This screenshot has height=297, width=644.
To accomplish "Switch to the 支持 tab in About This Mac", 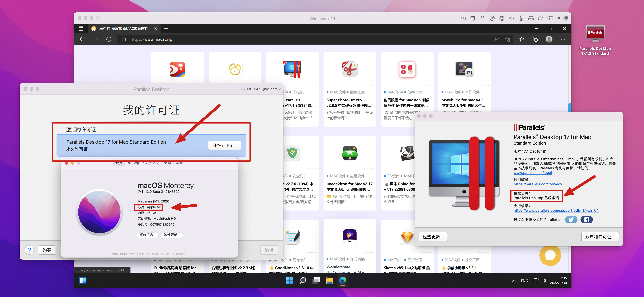I will [x=168, y=163].
